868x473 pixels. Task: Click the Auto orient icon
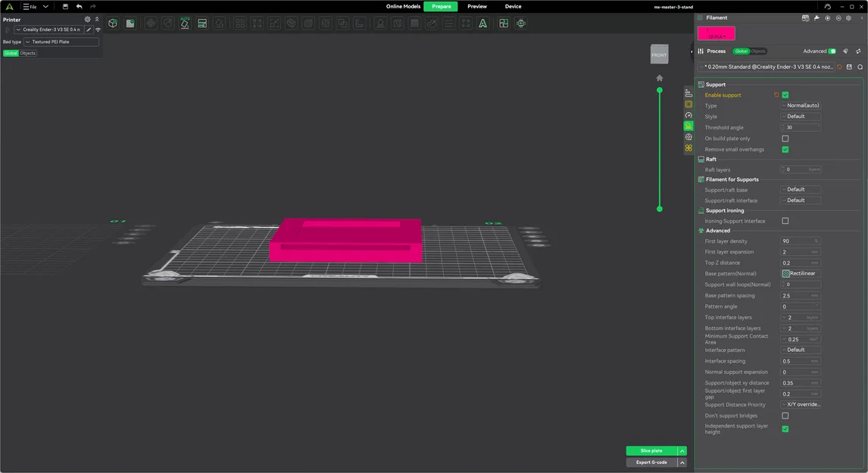(x=185, y=23)
